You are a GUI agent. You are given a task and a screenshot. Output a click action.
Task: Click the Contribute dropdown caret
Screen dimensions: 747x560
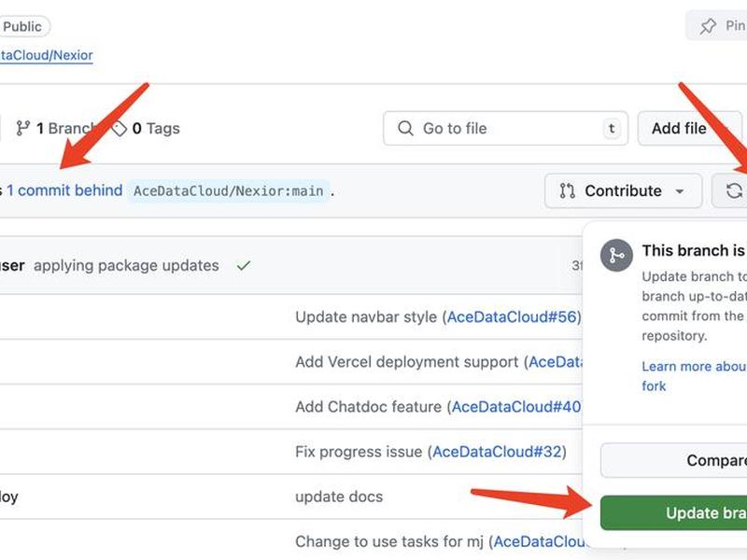pyautogui.click(x=680, y=191)
